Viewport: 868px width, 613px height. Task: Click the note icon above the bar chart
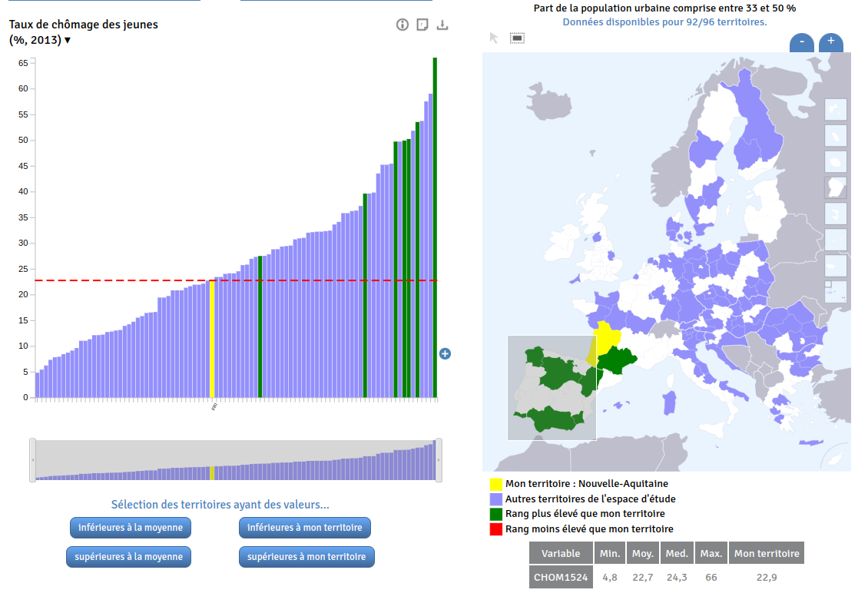pos(422,25)
